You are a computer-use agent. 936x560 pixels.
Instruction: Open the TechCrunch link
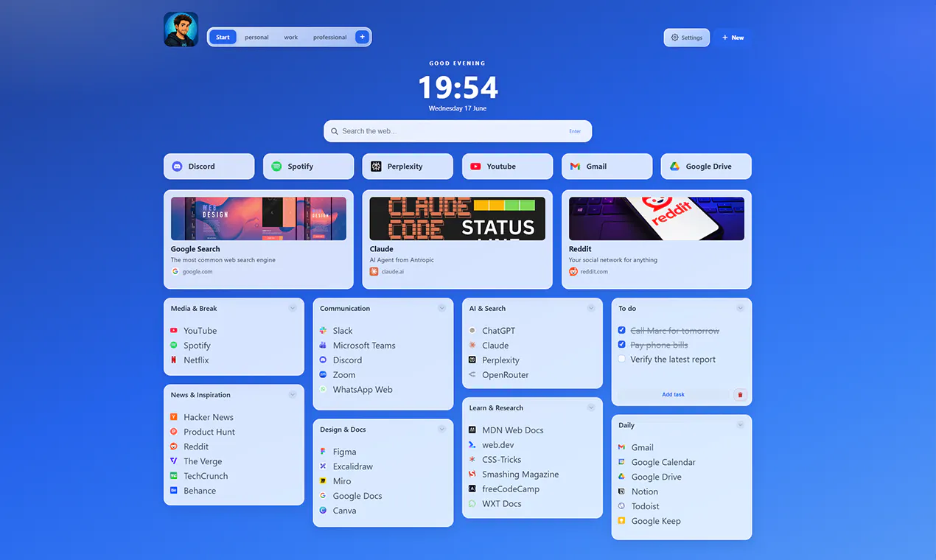click(206, 476)
